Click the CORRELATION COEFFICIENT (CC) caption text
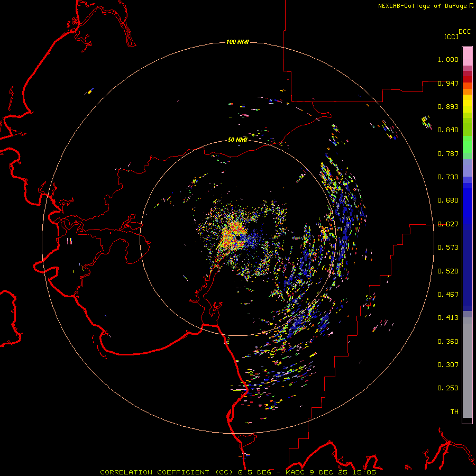The width and height of the screenshot is (476, 476). click(x=167, y=472)
